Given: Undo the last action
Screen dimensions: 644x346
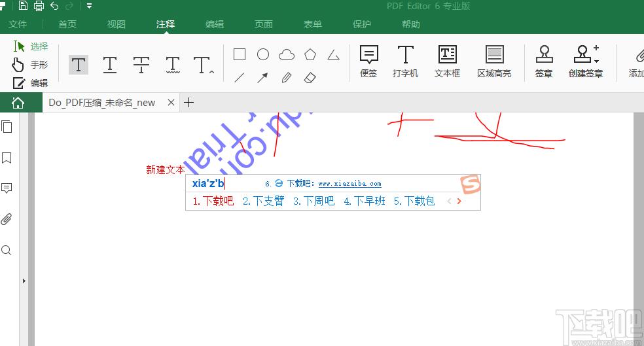Looking at the screenshot, I should [54, 6].
